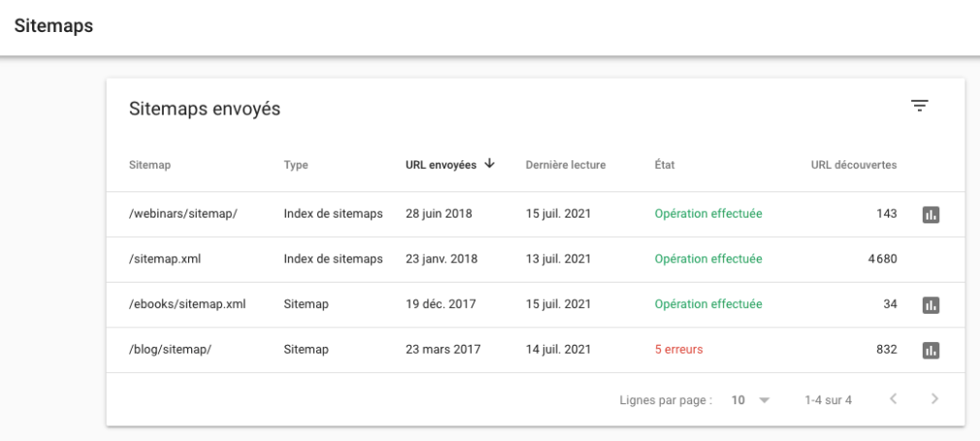Image resolution: width=980 pixels, height=441 pixels.
Task: Click the URL découvertes column header
Action: tap(854, 165)
